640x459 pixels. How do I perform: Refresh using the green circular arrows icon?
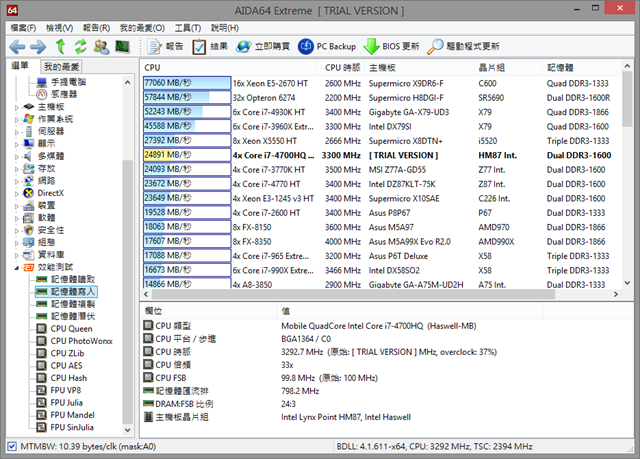[x=80, y=47]
